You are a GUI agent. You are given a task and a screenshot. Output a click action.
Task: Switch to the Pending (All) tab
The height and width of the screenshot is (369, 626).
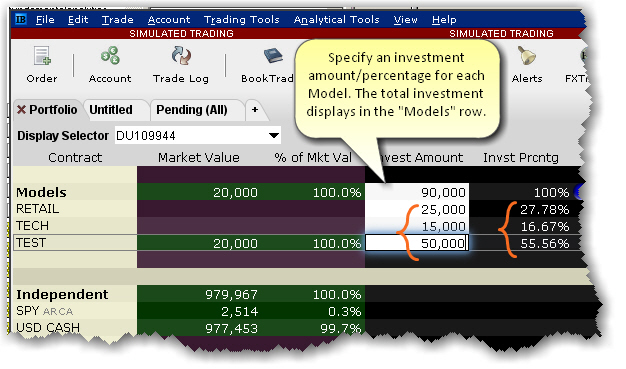pyautogui.click(x=192, y=110)
